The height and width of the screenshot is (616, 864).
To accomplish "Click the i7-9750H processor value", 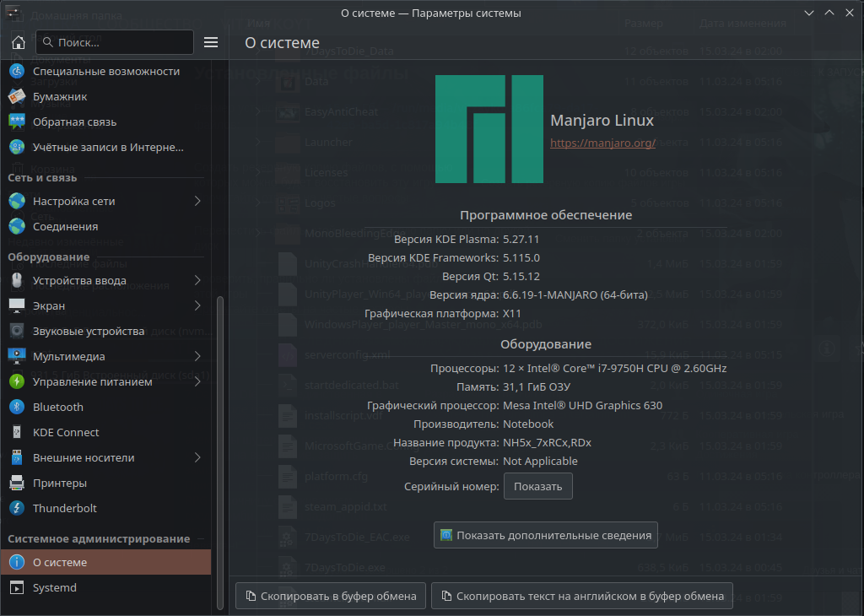I will point(614,368).
